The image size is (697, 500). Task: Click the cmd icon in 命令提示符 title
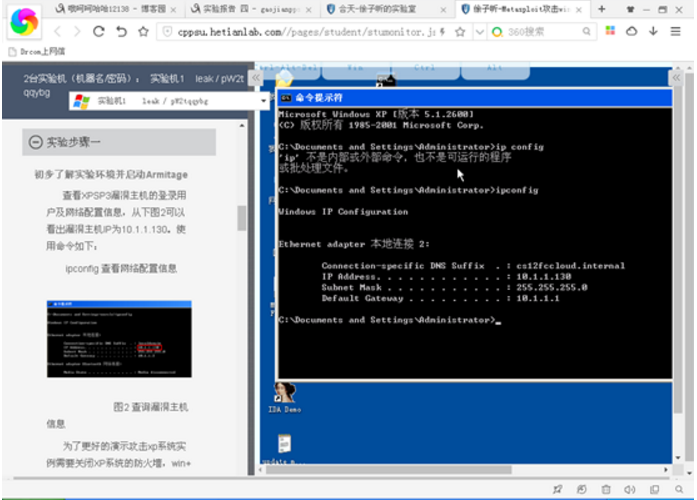pyautogui.click(x=286, y=98)
